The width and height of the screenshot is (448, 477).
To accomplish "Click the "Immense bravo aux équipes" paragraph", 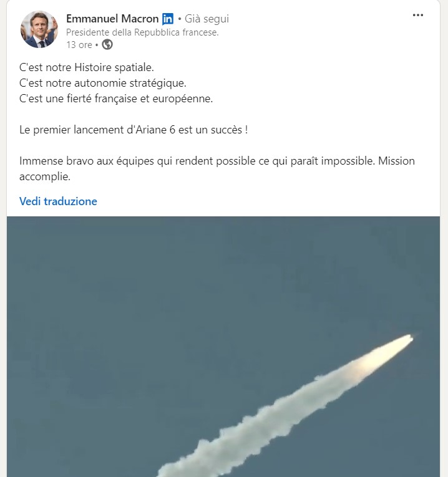I will (x=217, y=168).
